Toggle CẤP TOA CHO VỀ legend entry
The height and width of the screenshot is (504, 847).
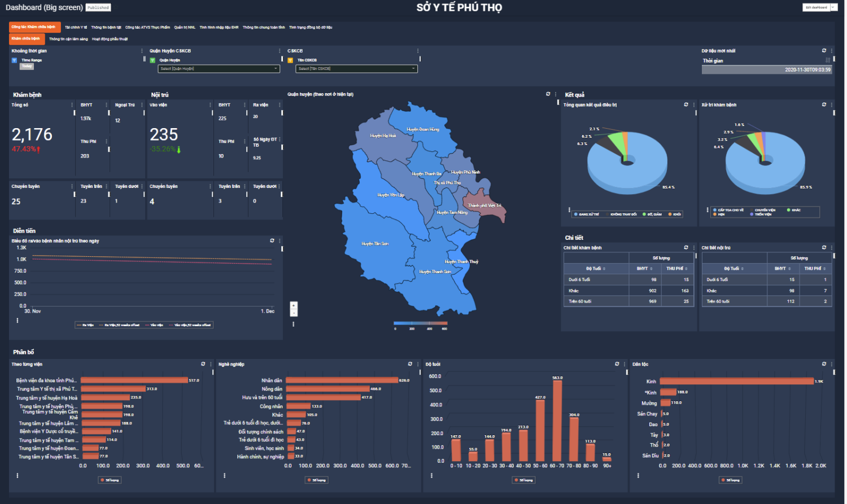728,210
